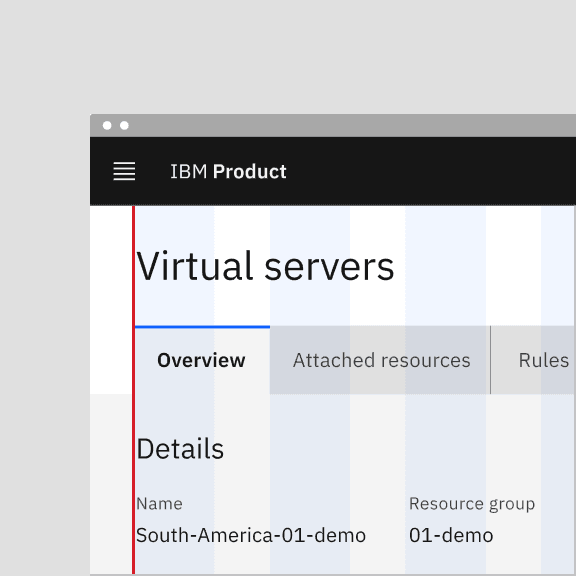Switch to the Attached resources tab
Viewport: 576px width, 576px height.
point(380,360)
